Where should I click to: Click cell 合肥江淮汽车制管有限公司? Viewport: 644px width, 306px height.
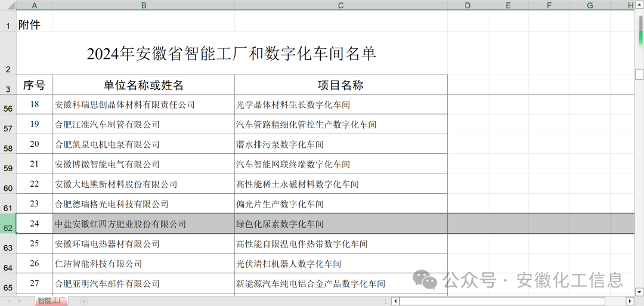click(144, 125)
